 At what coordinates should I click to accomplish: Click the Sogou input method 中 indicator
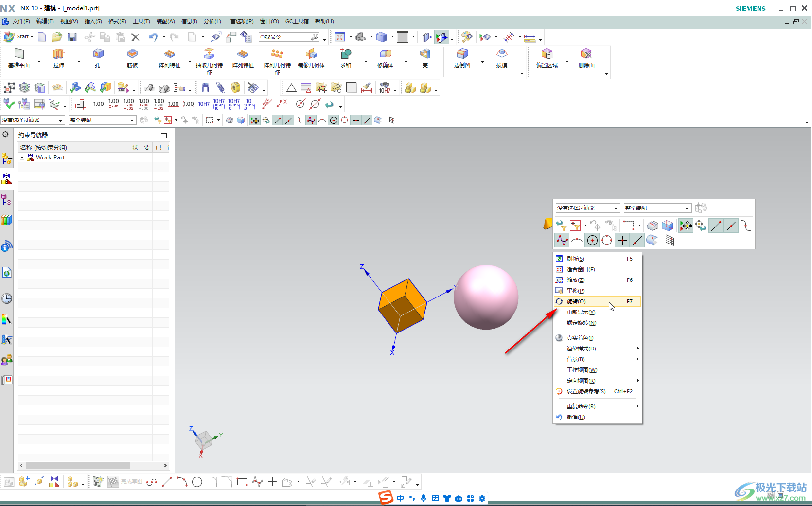pos(400,498)
